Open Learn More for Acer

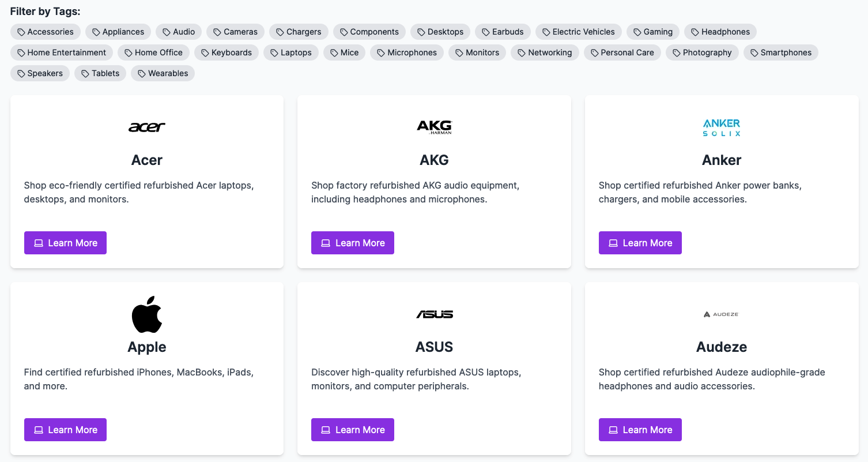point(65,243)
